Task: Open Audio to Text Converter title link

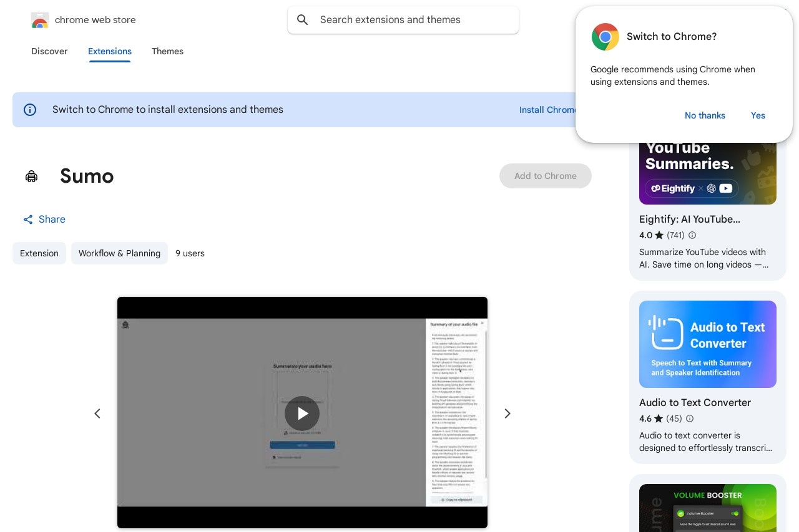Action: [x=695, y=402]
